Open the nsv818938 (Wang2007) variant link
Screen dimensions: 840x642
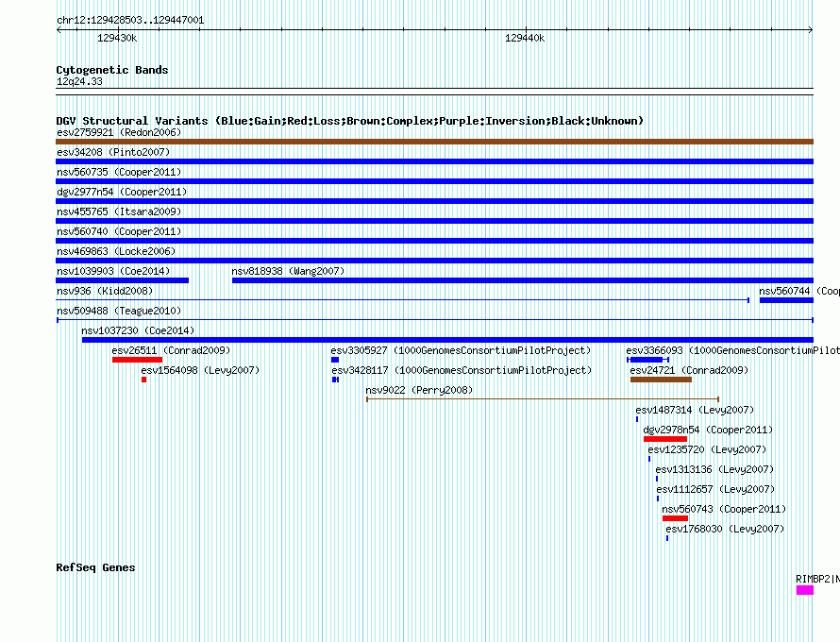tap(283, 271)
